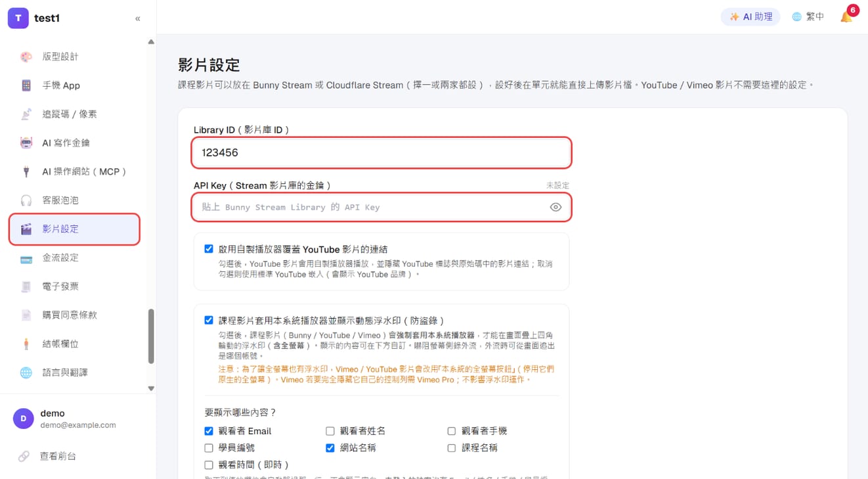
Task: Click the 電子發票 receipt icon
Action: coord(26,286)
